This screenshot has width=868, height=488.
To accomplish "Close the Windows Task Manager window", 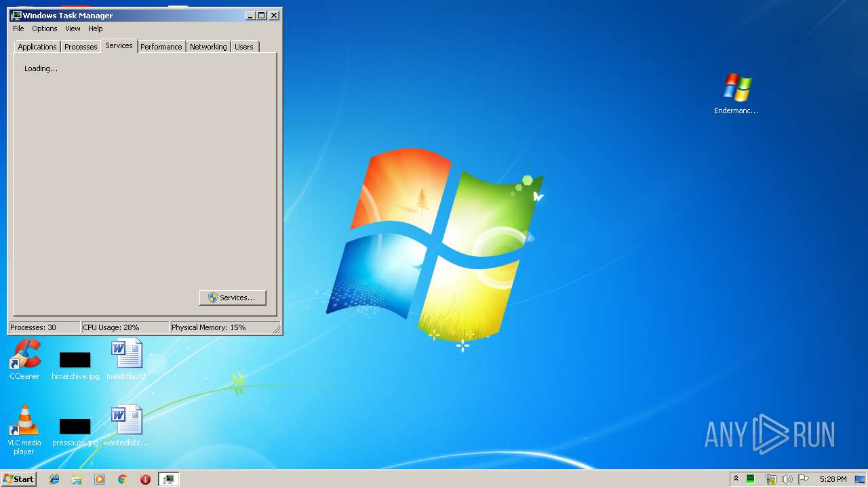I will pos(274,15).
